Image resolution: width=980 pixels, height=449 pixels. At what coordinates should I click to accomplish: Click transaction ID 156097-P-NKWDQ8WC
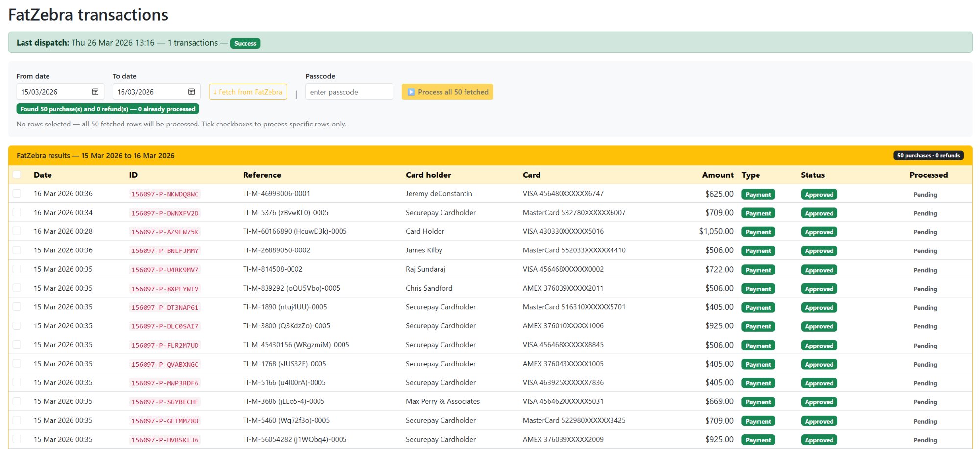click(x=165, y=194)
